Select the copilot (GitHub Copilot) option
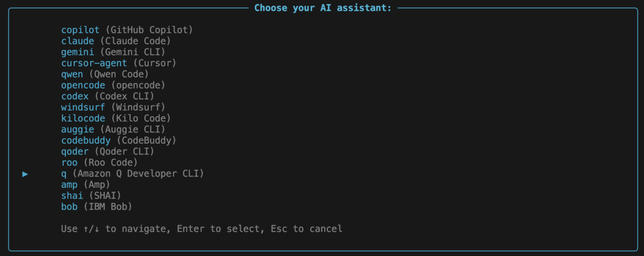The height and width of the screenshot is (256, 644). pos(127,30)
